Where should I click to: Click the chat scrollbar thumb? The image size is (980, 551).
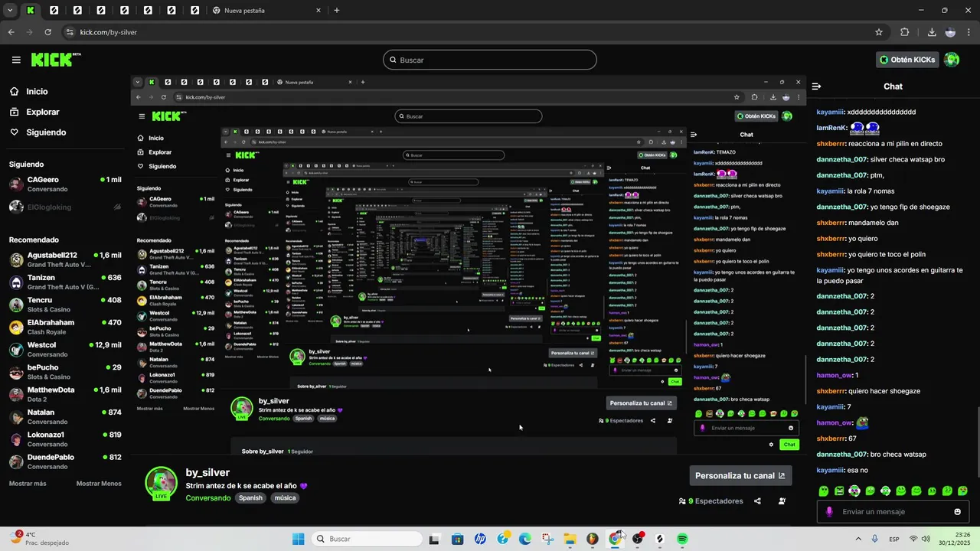[977, 442]
